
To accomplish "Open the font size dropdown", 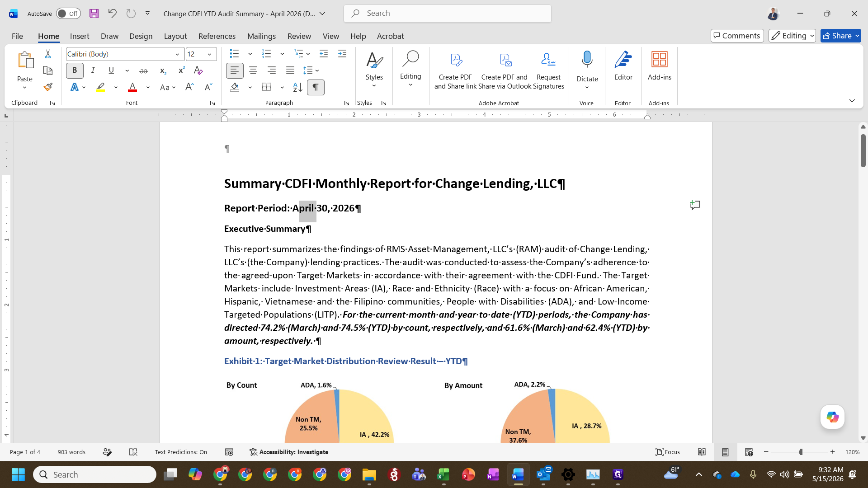I will tap(209, 54).
